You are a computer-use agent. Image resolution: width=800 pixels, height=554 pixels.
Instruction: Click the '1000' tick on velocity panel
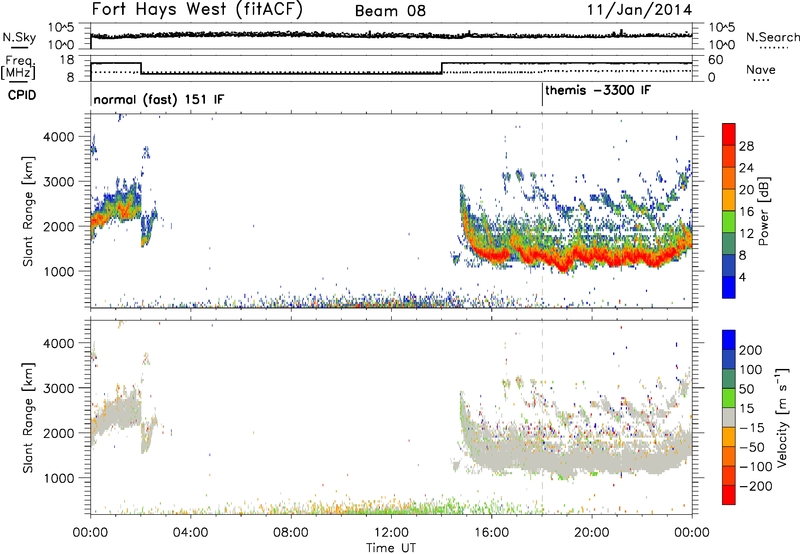click(x=58, y=478)
